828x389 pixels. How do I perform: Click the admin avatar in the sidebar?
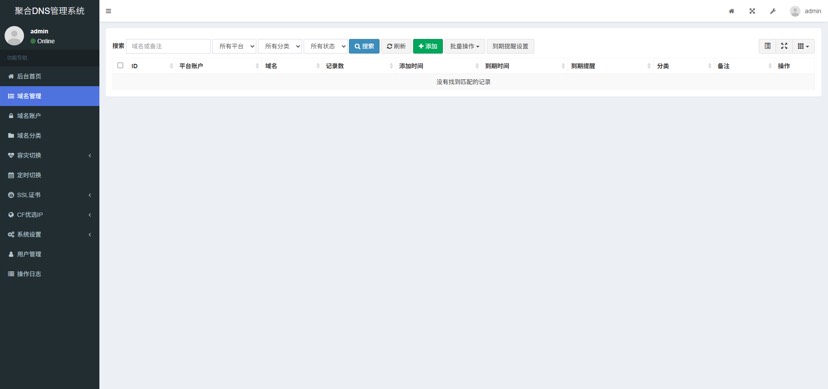(x=14, y=36)
